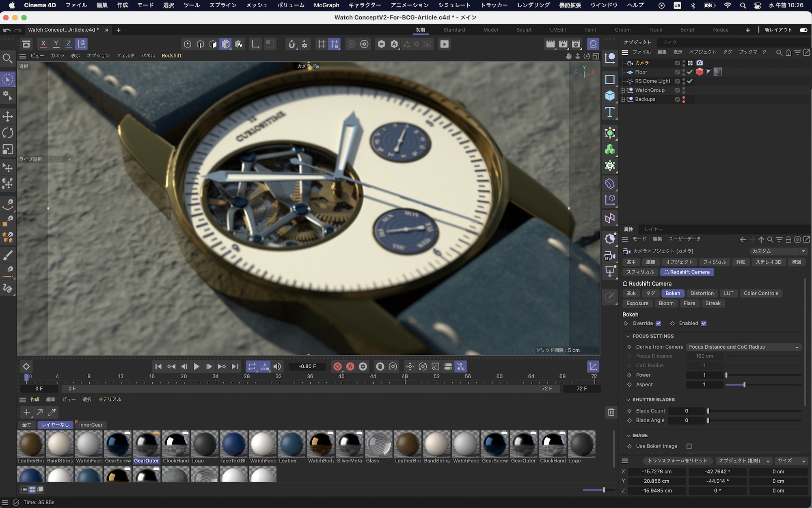The height and width of the screenshot is (508, 812).
Task: Uncheck the Bokeh Override checkbox
Action: pos(659,323)
